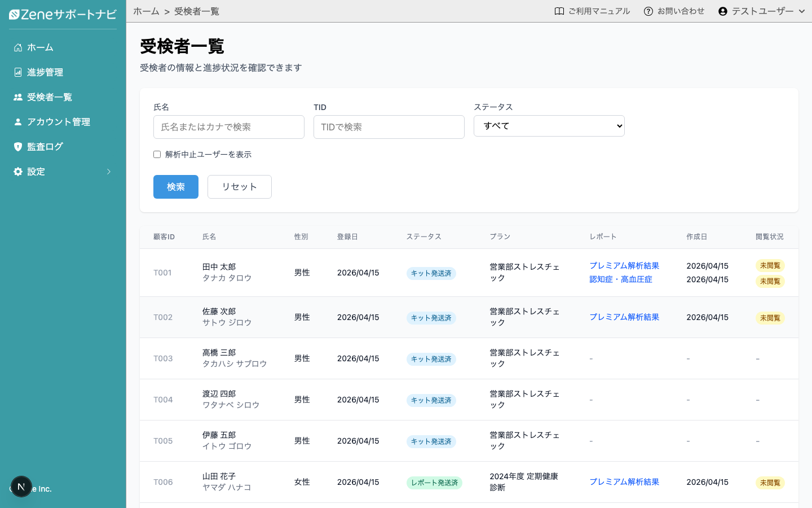Viewport: 812px width, 508px height.
Task: Click the 監査ログ shield icon
Action: click(18, 147)
